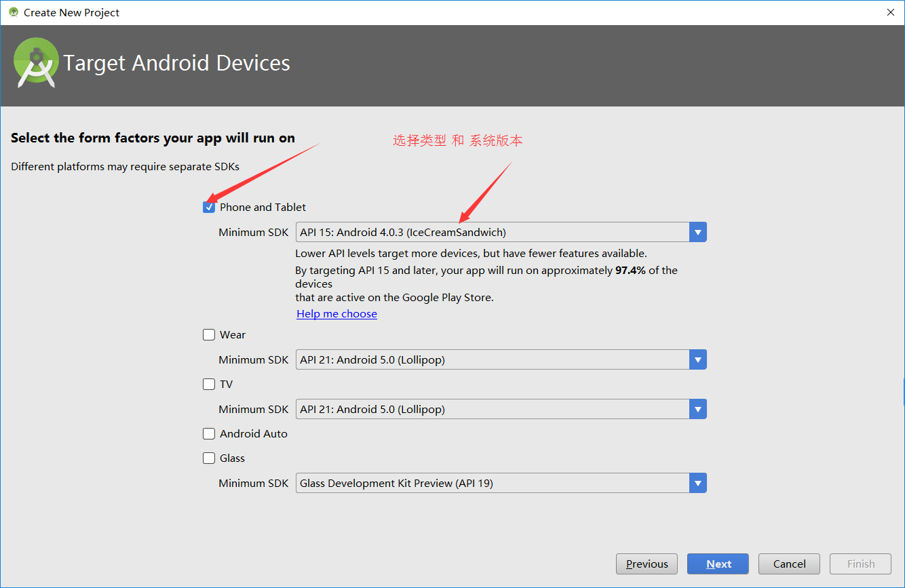Viewport: 905px width, 588px height.
Task: Tick the Glass checkbox
Action: (209, 458)
